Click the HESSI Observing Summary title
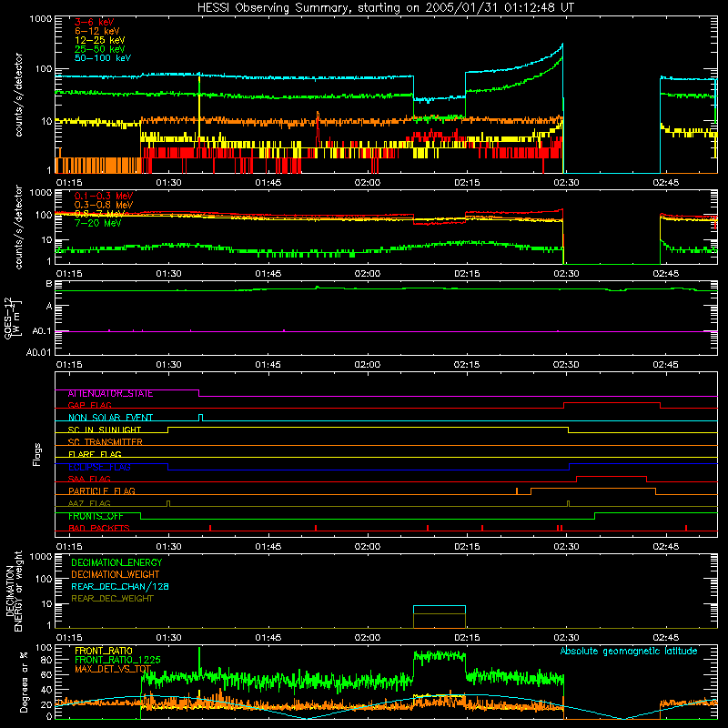 pos(385,8)
